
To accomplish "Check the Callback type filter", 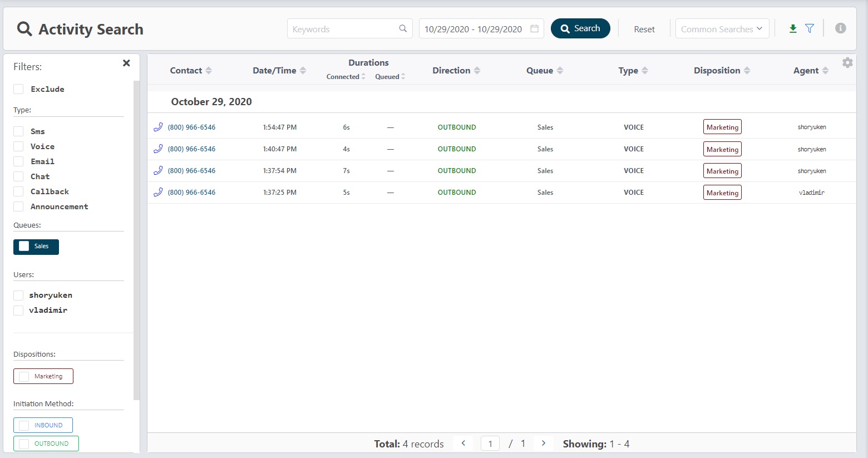I will pos(18,191).
